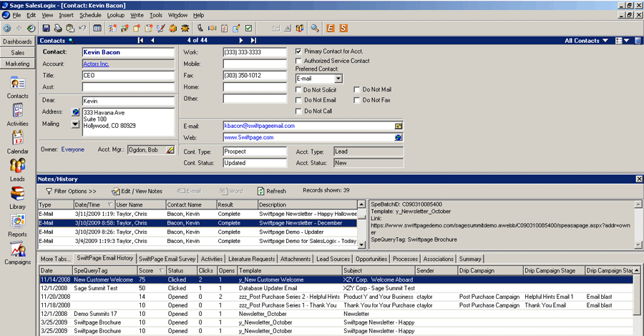Screen dimensions: 644x336
Task: Uncheck Primary Contact for Acct.
Action: tap(298, 51)
